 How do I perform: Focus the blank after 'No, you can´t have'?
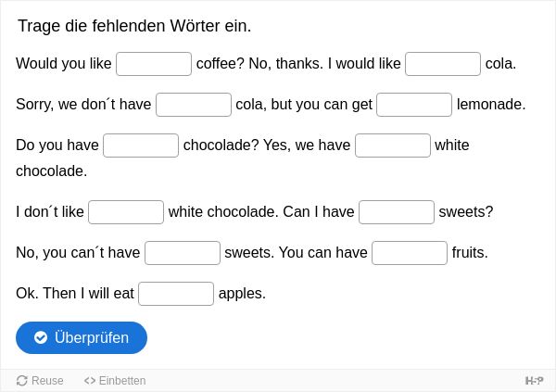[x=183, y=253]
